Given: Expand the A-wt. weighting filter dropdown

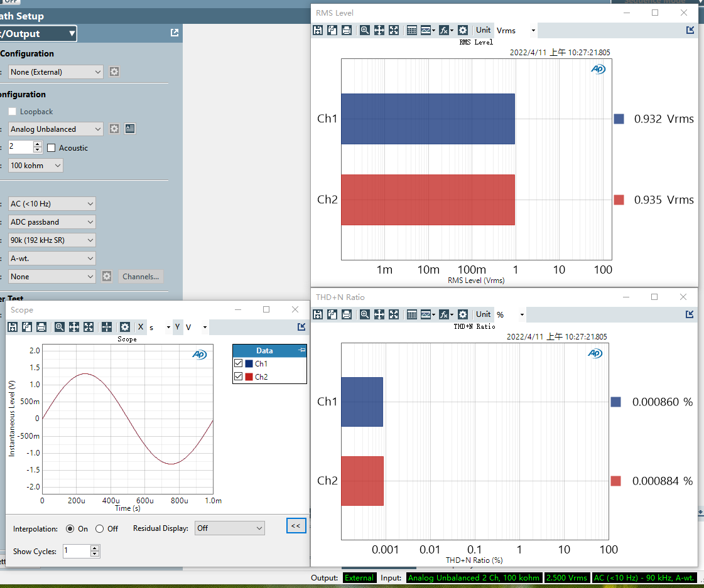Looking at the screenshot, I should point(52,259).
